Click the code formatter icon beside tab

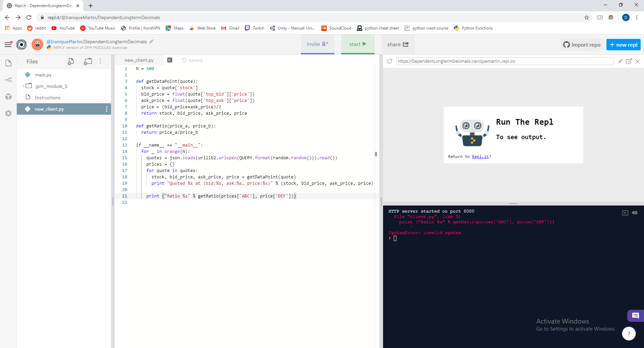tap(170, 60)
